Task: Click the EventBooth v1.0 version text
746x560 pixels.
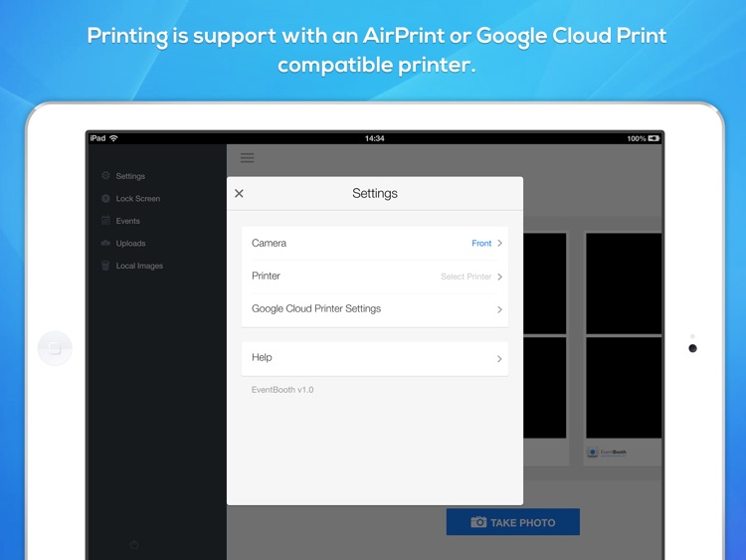Action: pos(282,390)
